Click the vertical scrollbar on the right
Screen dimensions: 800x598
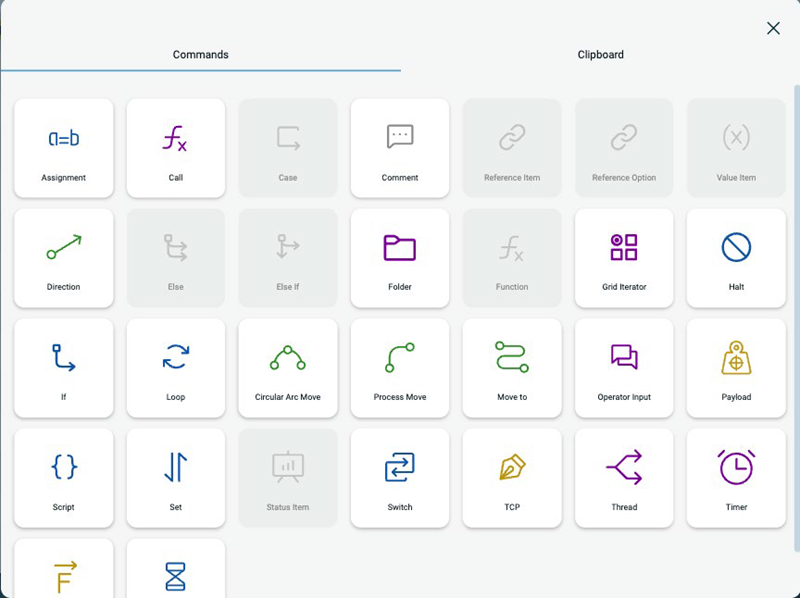pyautogui.click(x=796, y=300)
